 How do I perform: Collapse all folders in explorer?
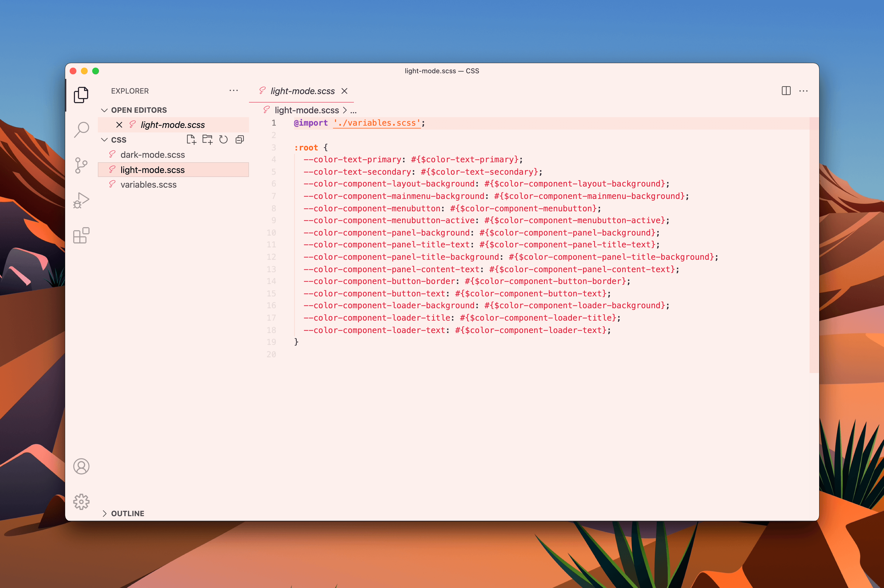240,140
